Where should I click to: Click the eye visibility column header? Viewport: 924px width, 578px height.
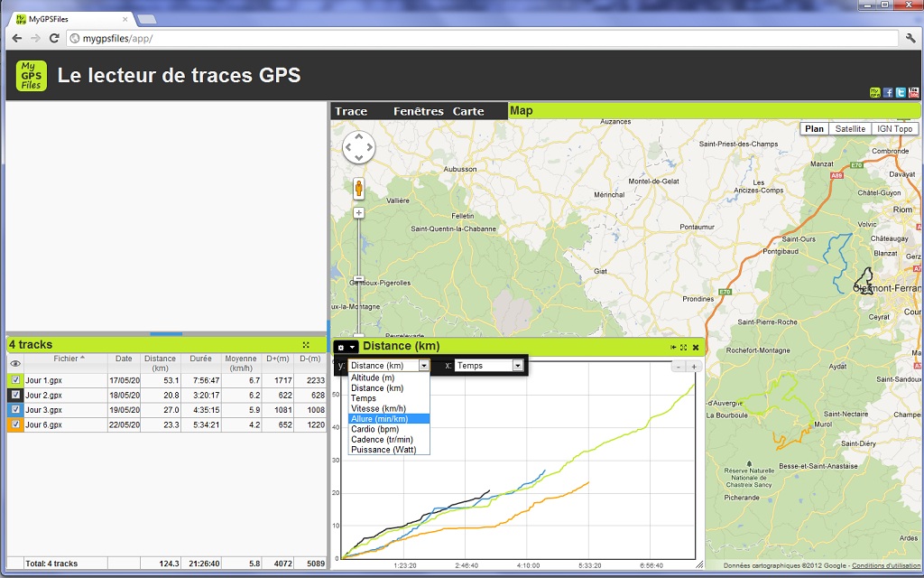pyautogui.click(x=15, y=363)
